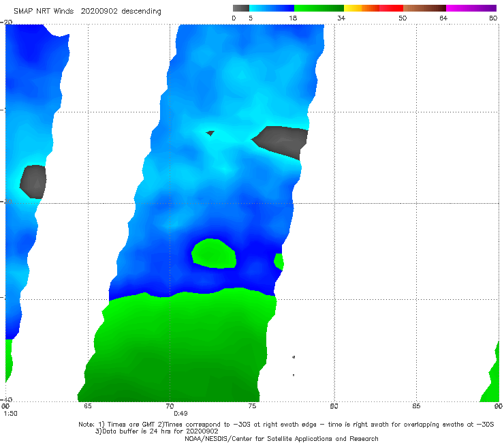Click the color bar label "50"
504x443 pixels.
[403, 18]
